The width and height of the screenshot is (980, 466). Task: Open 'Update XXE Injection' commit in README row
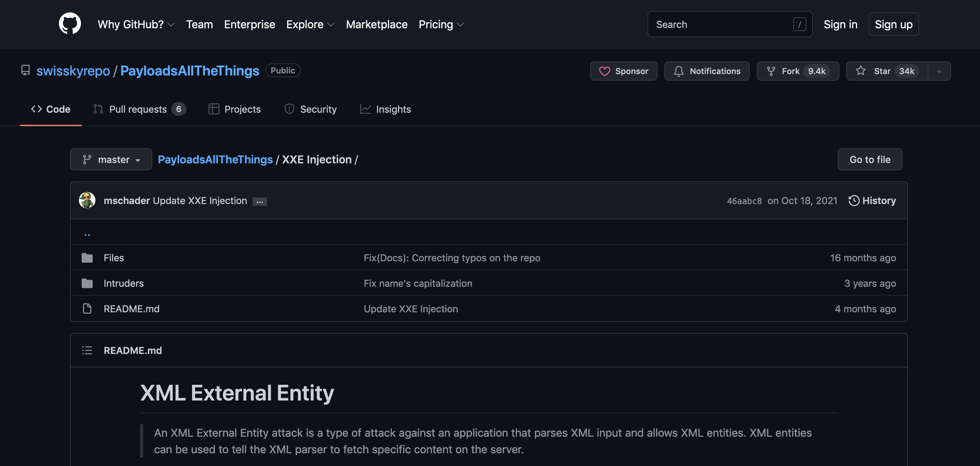pos(411,309)
